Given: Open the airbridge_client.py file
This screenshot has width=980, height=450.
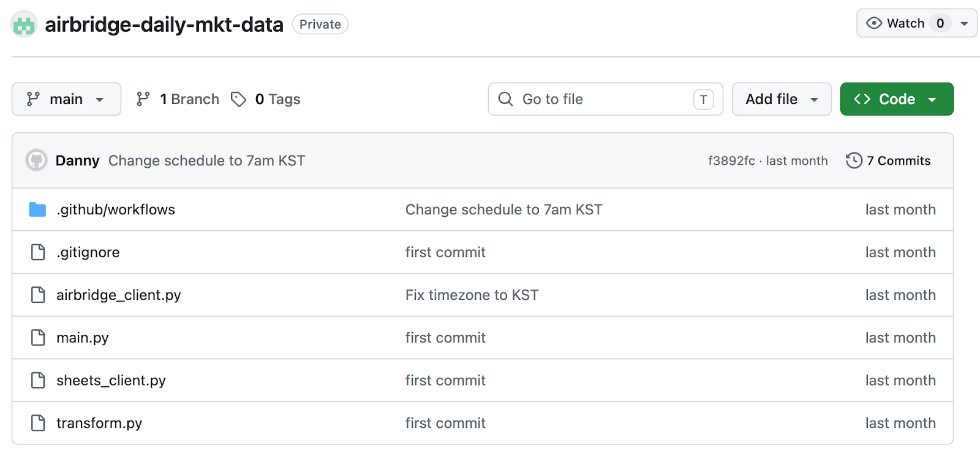Looking at the screenshot, I should (x=119, y=295).
